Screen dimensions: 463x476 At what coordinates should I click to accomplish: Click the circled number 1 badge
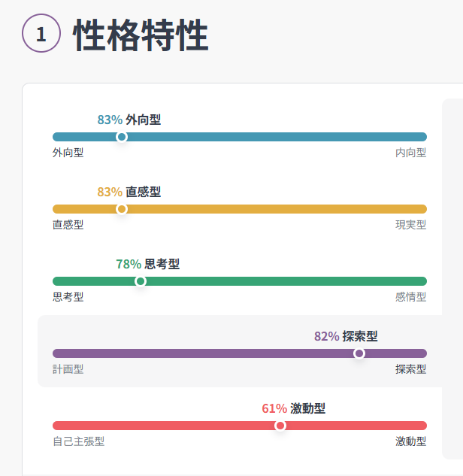(41, 34)
